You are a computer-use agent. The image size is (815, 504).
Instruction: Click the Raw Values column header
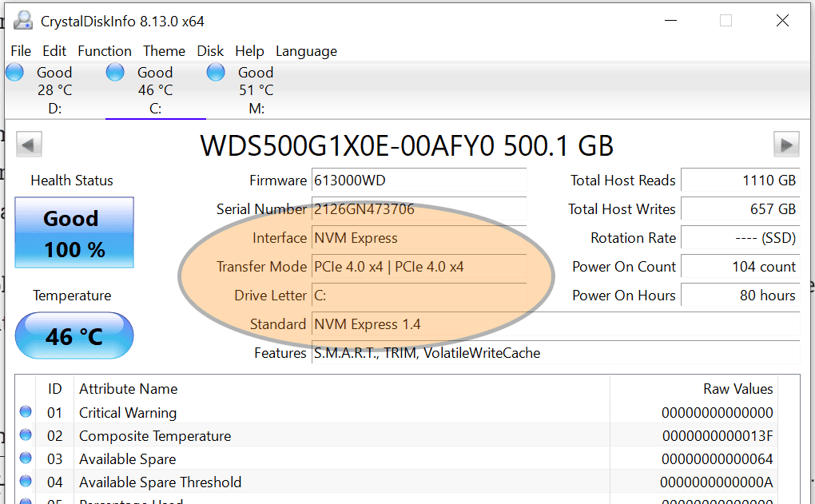[694, 389]
